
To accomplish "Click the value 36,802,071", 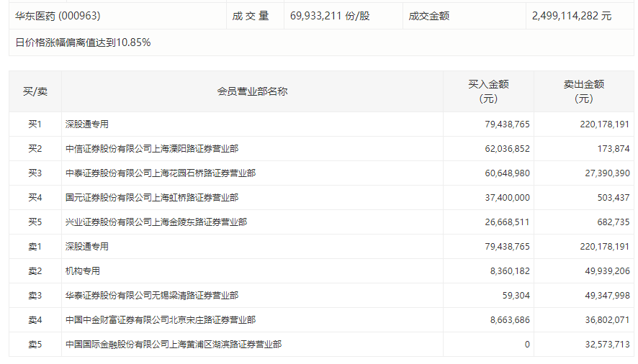I will point(608,319).
